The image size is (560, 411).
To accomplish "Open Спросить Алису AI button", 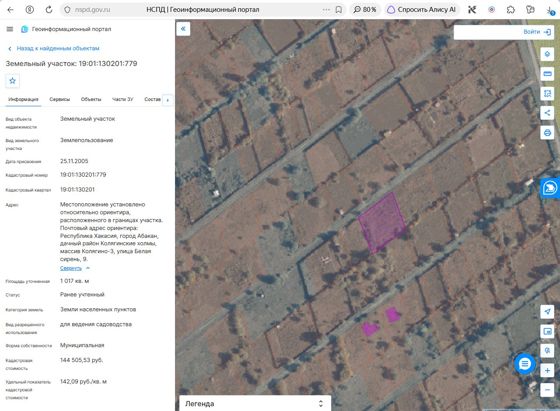I will pos(421,10).
